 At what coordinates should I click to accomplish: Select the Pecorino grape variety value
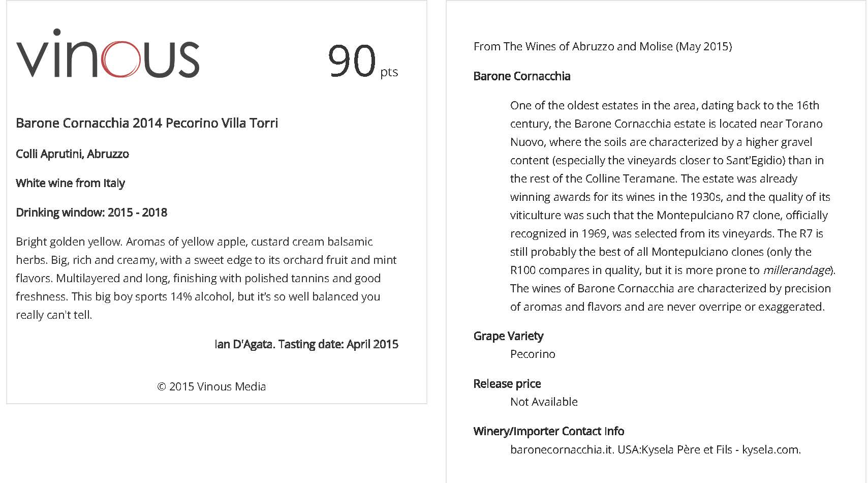coord(533,354)
